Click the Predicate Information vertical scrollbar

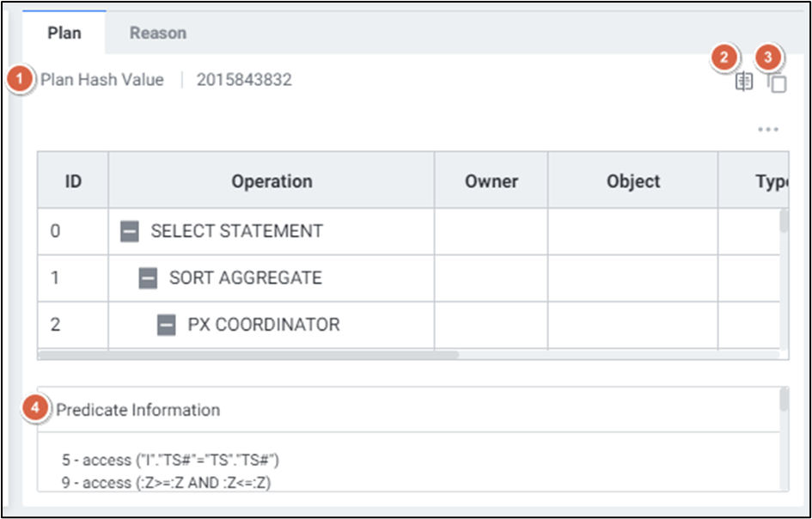(x=784, y=400)
